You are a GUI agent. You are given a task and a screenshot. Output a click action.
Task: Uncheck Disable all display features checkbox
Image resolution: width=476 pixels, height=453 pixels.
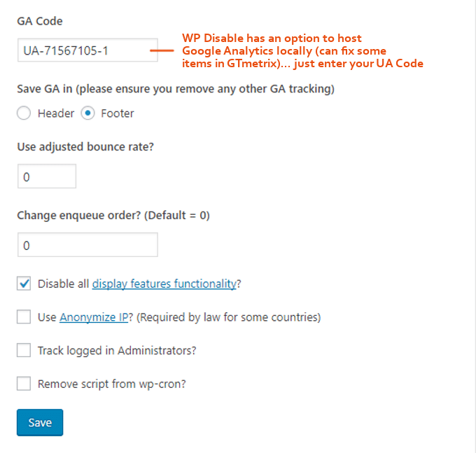pyautogui.click(x=24, y=284)
